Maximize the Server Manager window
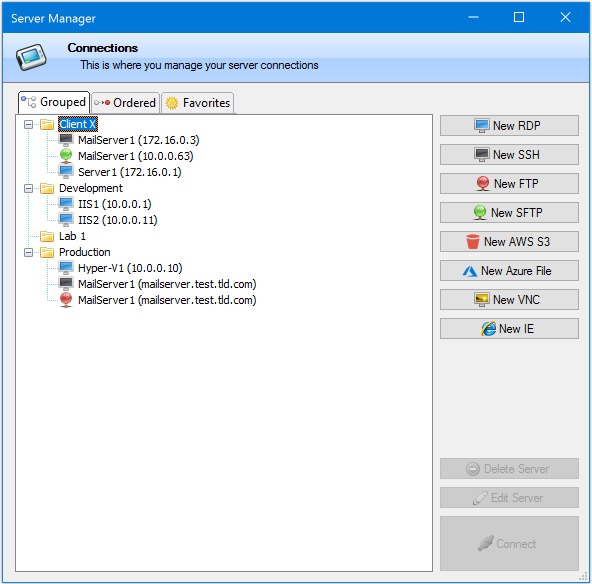This screenshot has width=592, height=584. 519,17
